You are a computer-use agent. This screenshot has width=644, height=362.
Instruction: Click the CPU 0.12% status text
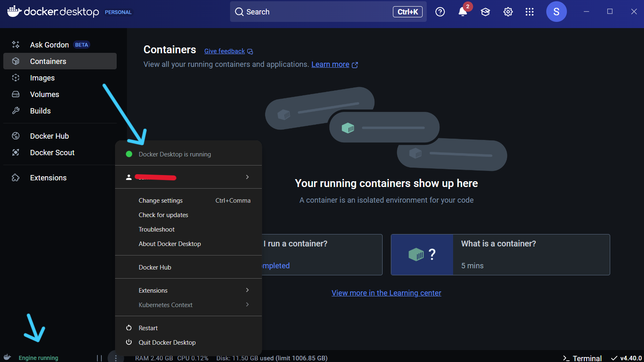coord(193,358)
